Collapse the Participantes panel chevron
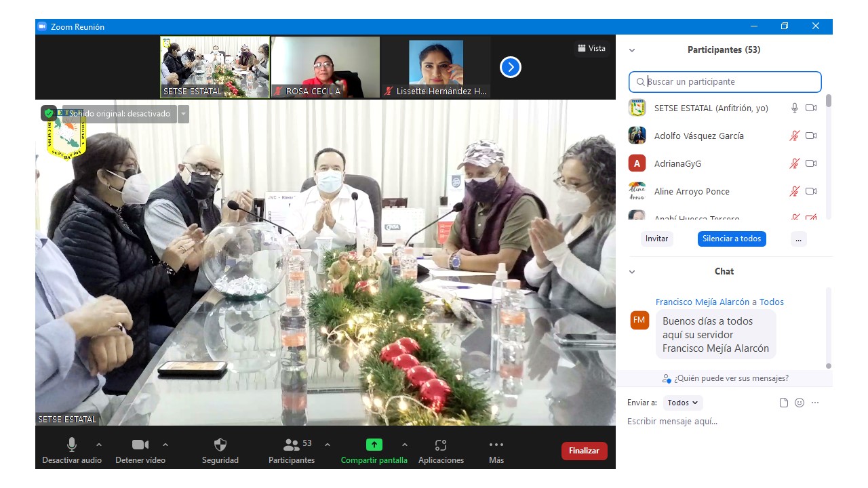 [632, 50]
